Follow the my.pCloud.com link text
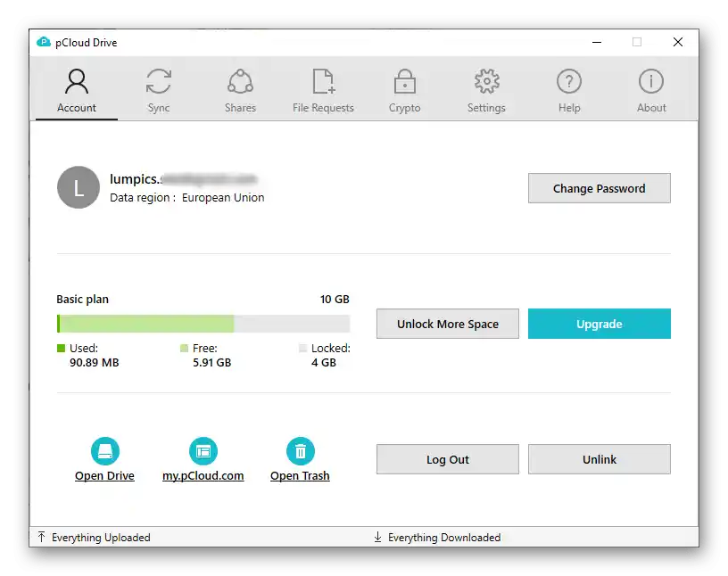The width and height of the screenshot is (728, 576). click(x=203, y=476)
